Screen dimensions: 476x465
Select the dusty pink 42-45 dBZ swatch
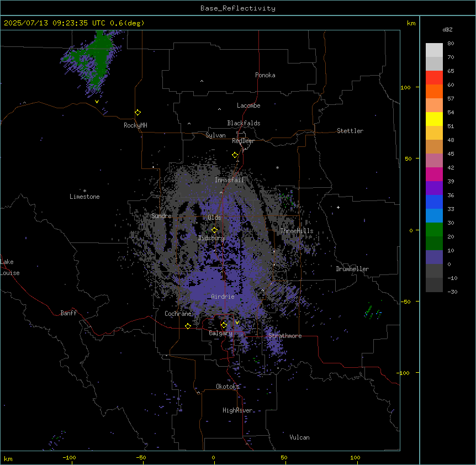(x=434, y=161)
